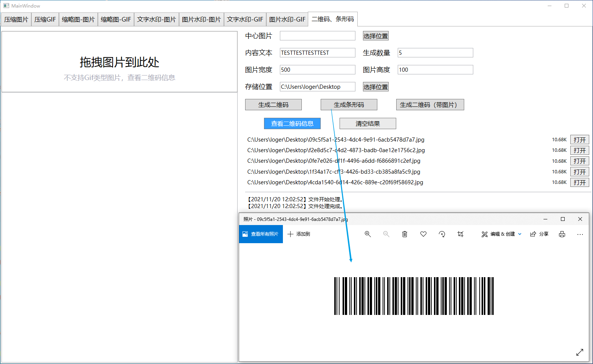Open the 缩略图-GIF tab

pyautogui.click(x=116, y=19)
